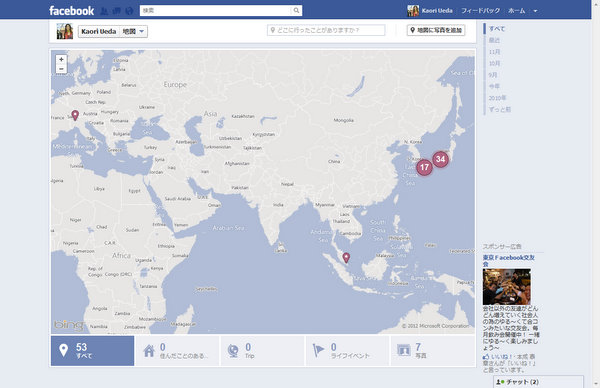Switch to the 7 写真 tab
Screen dimensions: 600x388
(x=432, y=351)
